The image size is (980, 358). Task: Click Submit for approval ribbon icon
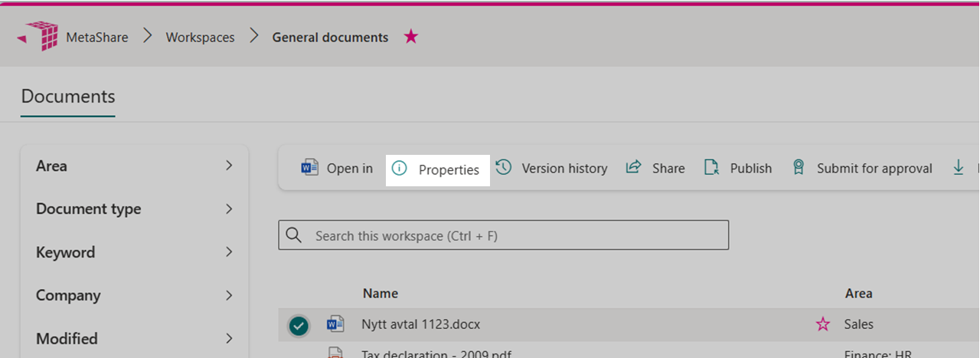(799, 168)
